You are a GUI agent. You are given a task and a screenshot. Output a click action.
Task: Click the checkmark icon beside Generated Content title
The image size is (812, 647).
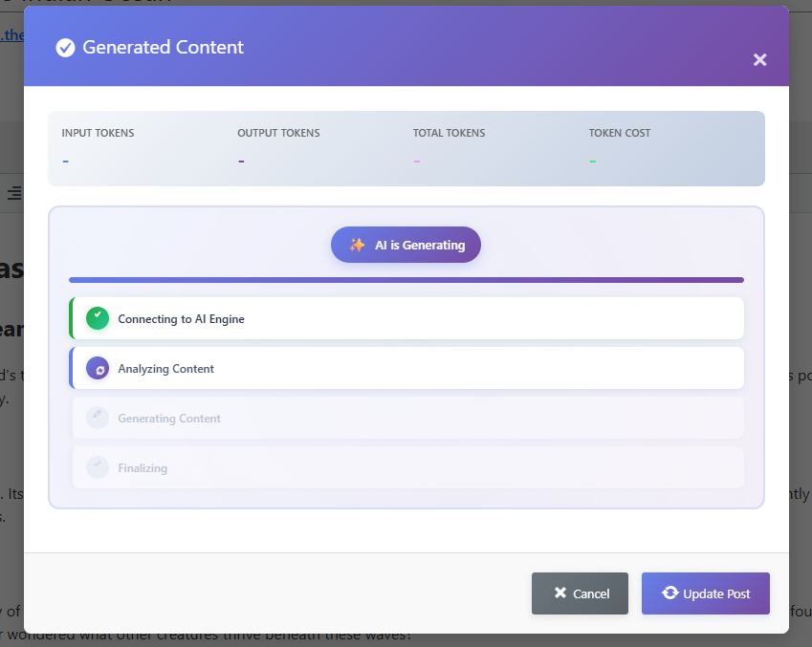[x=65, y=47]
